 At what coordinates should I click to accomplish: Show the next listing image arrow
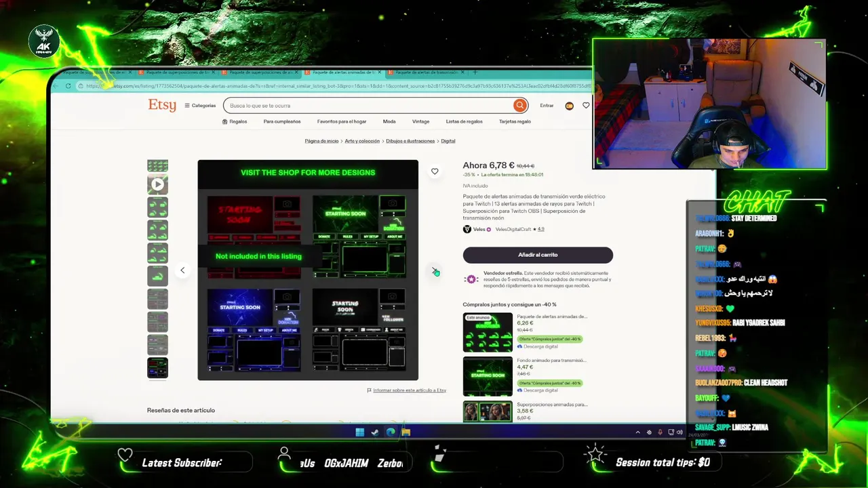tap(435, 270)
